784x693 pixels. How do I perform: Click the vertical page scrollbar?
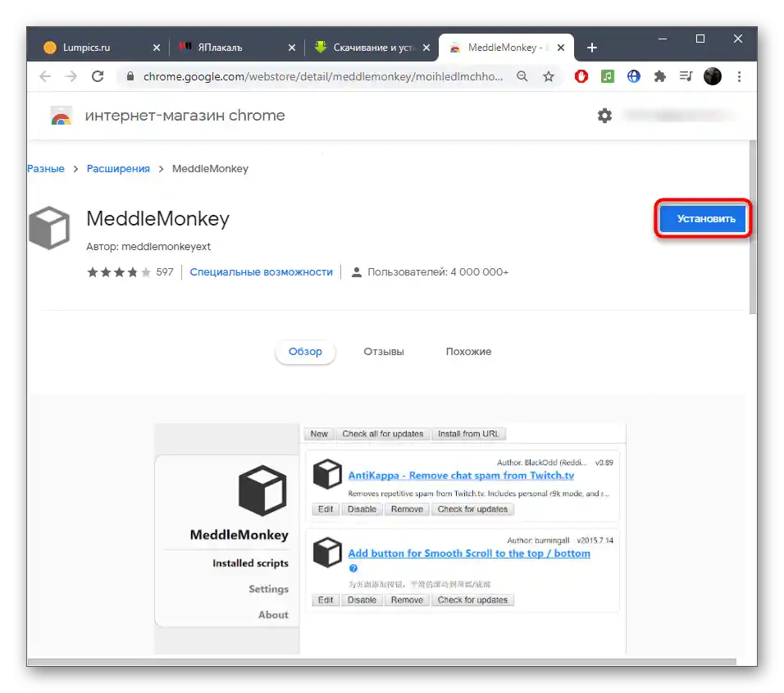coord(753,227)
